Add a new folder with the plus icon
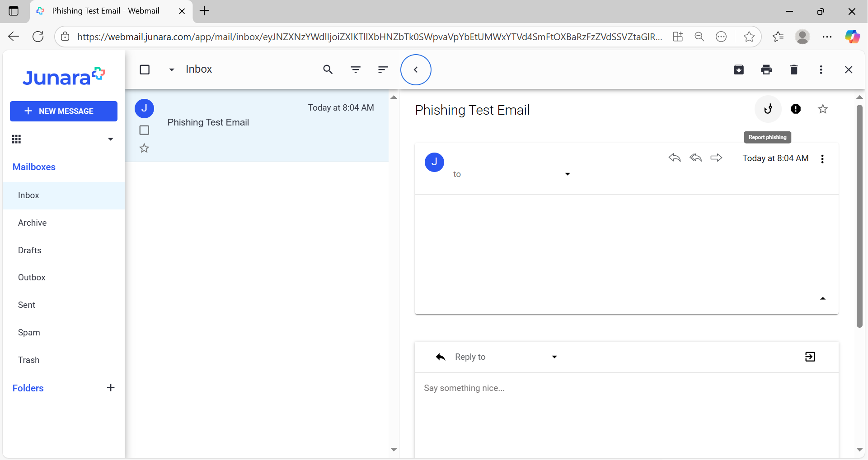 point(111,388)
